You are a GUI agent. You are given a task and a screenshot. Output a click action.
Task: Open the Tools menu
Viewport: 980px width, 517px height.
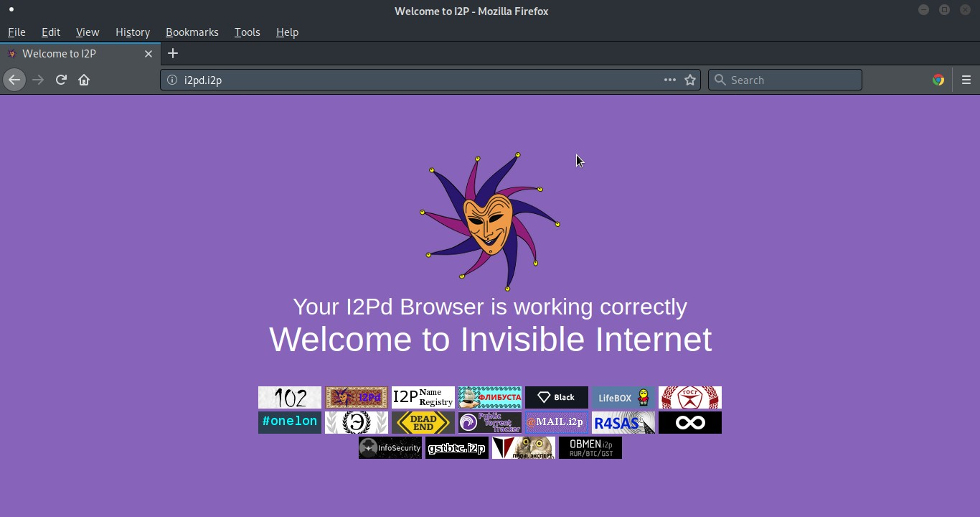pyautogui.click(x=248, y=32)
